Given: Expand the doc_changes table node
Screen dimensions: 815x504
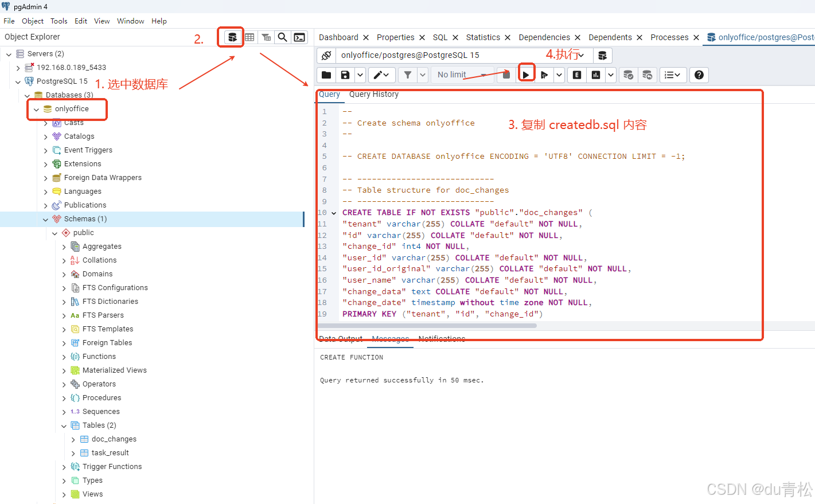Looking at the screenshot, I should (73, 439).
